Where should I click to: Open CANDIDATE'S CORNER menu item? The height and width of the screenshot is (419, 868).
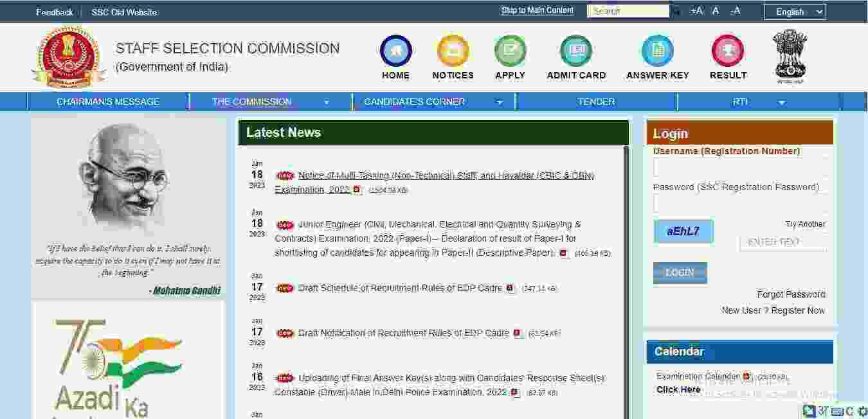pos(414,102)
